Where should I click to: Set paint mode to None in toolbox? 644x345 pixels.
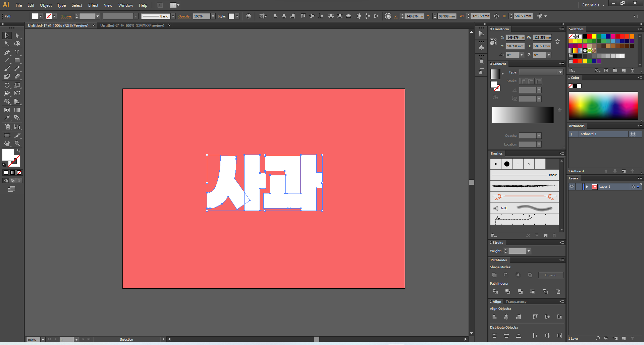tap(19, 172)
